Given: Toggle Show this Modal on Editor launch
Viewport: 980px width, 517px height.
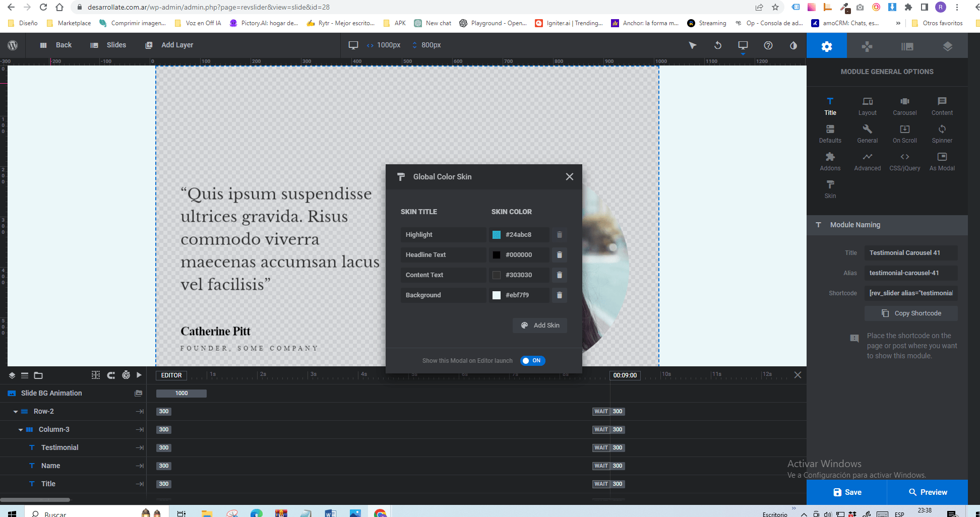Looking at the screenshot, I should [533, 361].
